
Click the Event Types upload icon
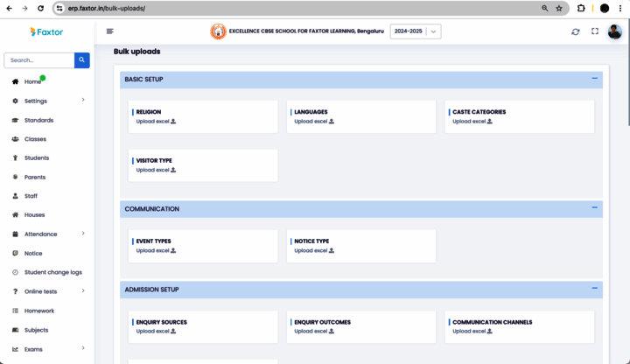click(x=173, y=250)
